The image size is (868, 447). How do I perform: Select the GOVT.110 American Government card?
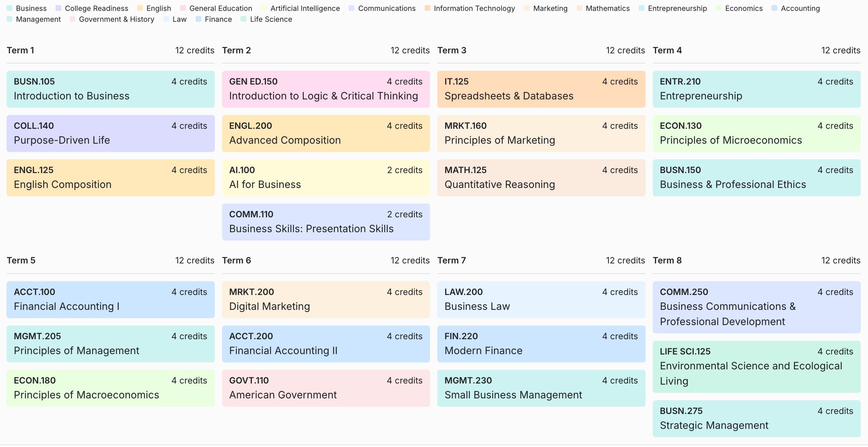[x=325, y=388]
